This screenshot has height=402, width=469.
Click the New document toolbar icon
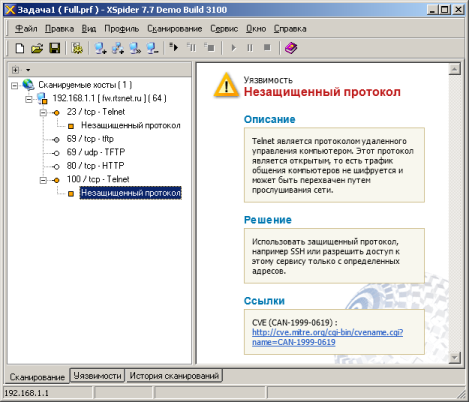coord(20,48)
